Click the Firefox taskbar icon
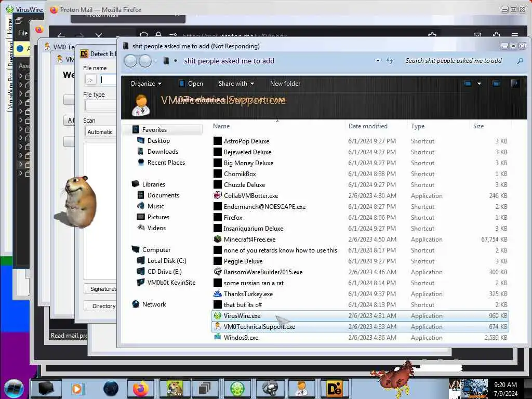Image resolution: width=532 pixels, height=399 pixels. 140,389
